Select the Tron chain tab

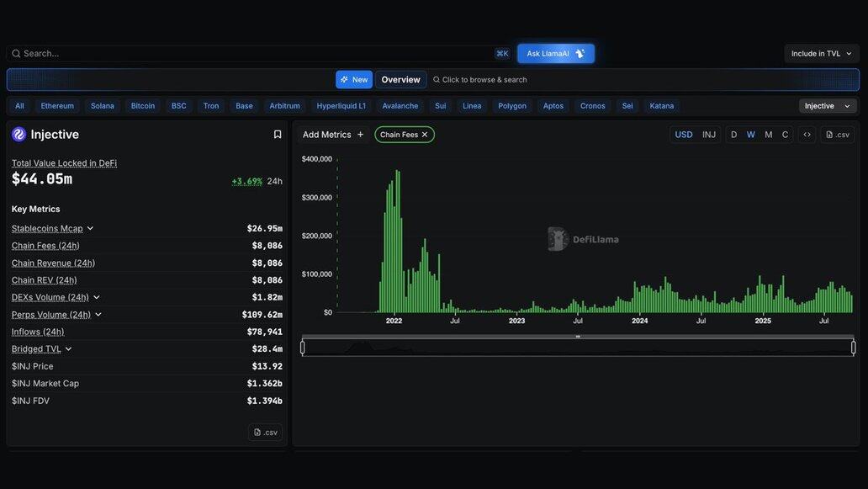tap(211, 106)
